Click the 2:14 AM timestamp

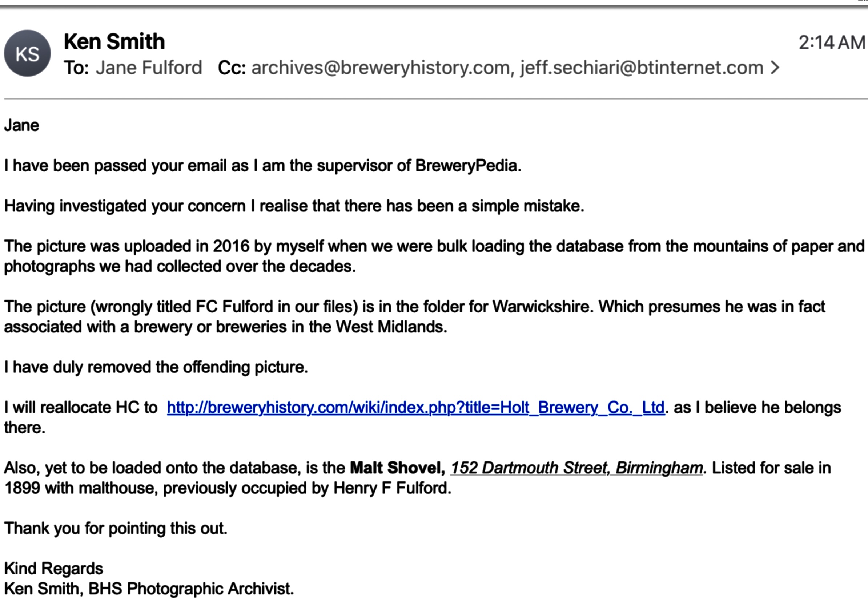[832, 42]
